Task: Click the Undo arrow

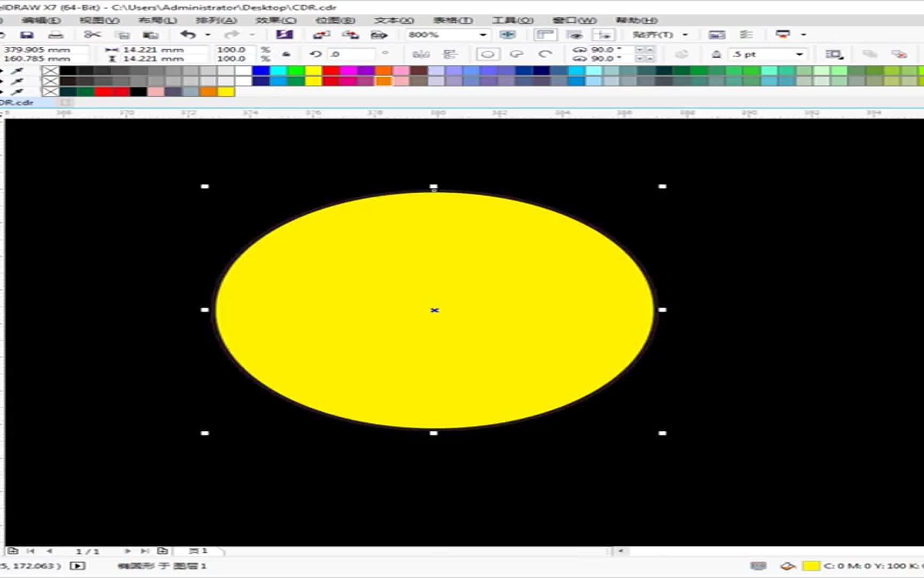Action: [188, 35]
